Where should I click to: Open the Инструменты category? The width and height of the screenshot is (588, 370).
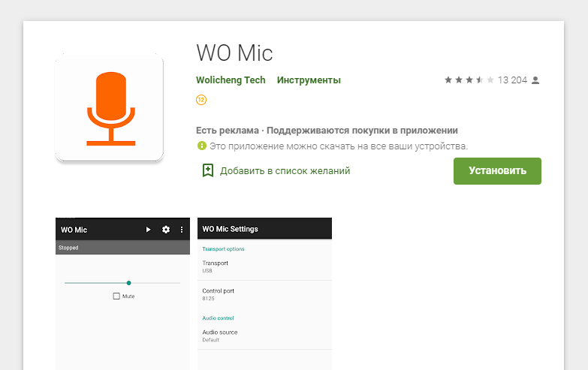[309, 80]
